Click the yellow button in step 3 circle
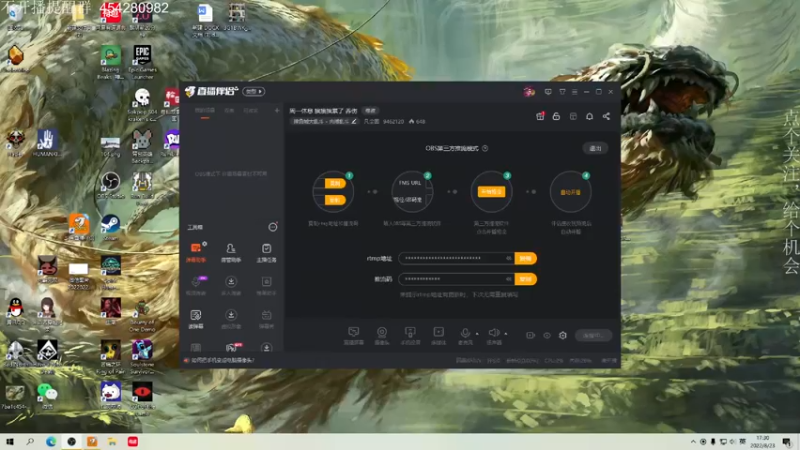 tap(491, 192)
